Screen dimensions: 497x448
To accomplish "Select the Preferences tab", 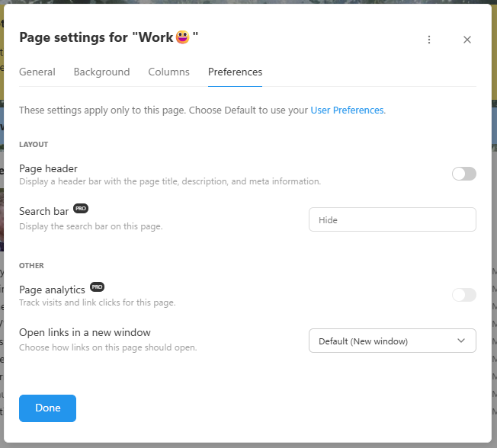I will click(x=235, y=72).
